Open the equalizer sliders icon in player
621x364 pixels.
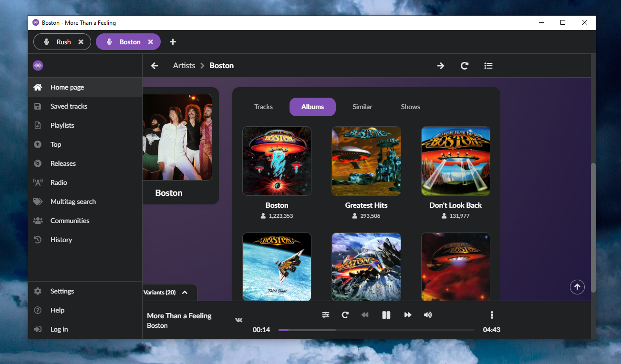(325, 315)
